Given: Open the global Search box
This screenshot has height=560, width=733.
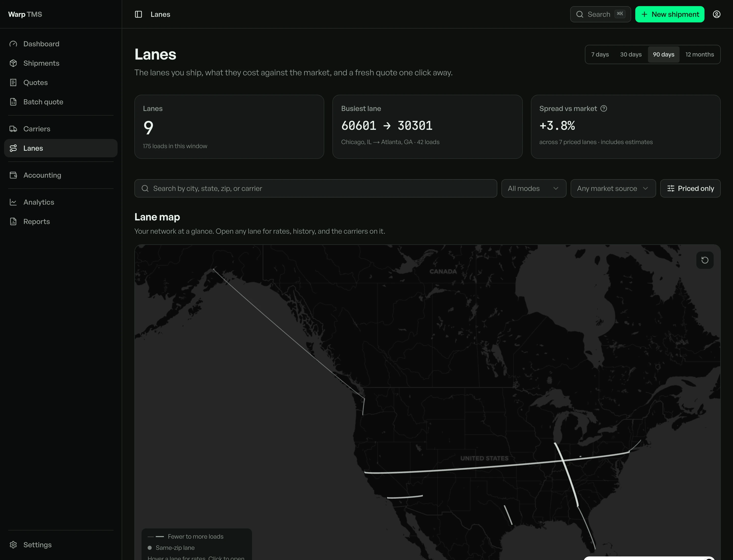Looking at the screenshot, I should pos(600,14).
